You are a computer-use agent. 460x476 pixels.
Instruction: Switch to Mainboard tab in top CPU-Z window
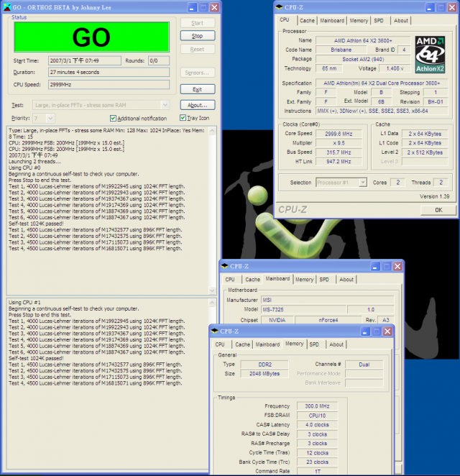click(332, 21)
